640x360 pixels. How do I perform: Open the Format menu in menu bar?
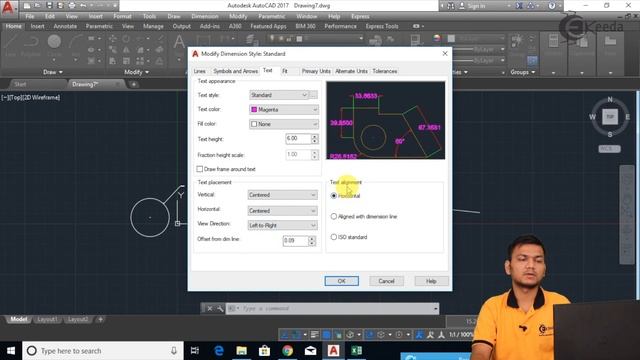pyautogui.click(x=122, y=16)
